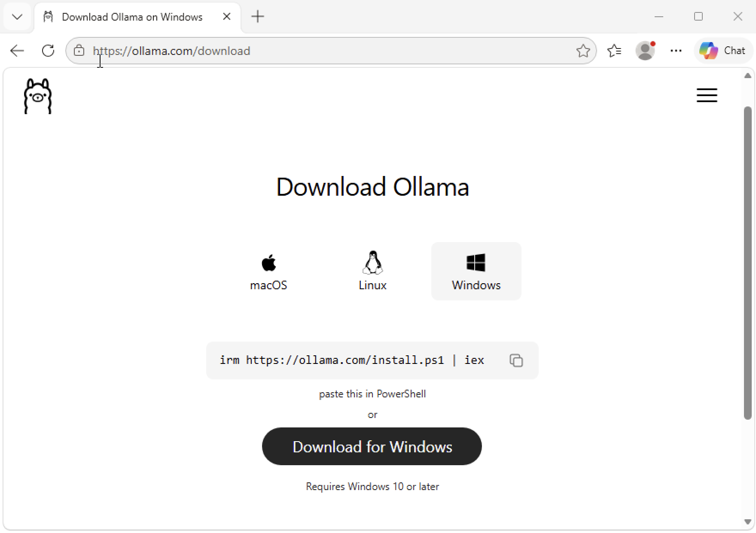Open the hamburger navigation menu

click(707, 95)
